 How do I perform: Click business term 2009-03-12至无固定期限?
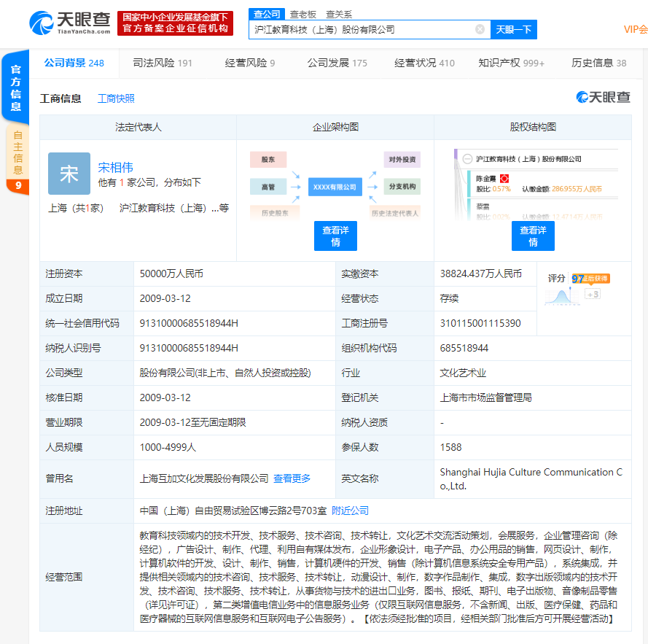click(x=192, y=423)
